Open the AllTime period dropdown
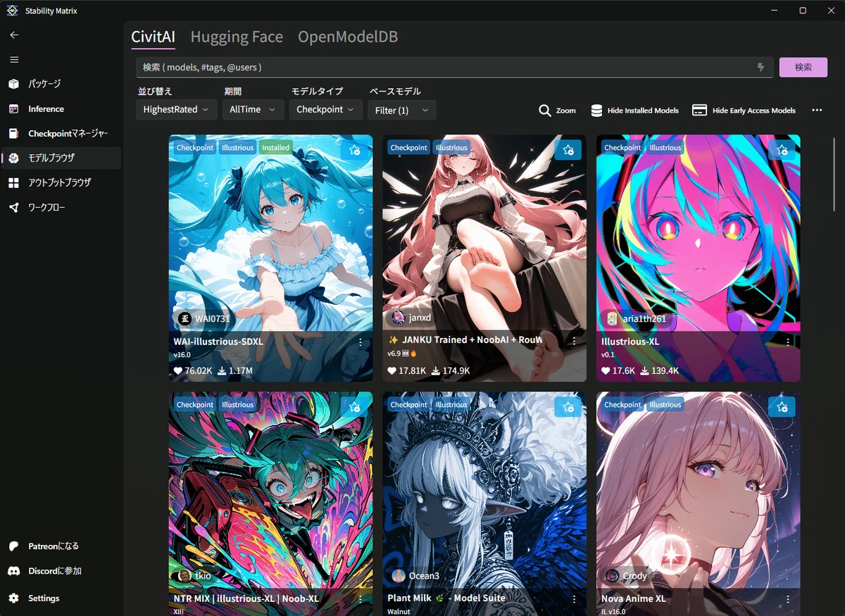Viewport: 845px width, 616px height. 254,110
